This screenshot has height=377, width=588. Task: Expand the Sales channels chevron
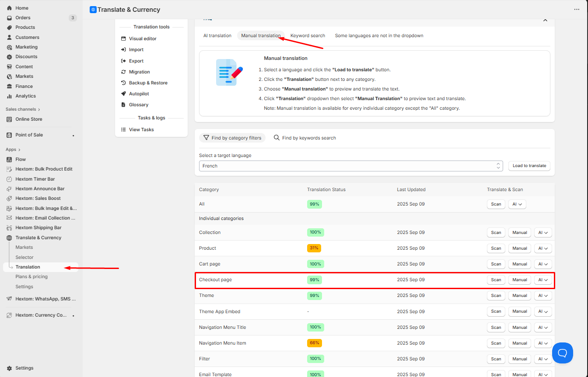click(x=39, y=110)
